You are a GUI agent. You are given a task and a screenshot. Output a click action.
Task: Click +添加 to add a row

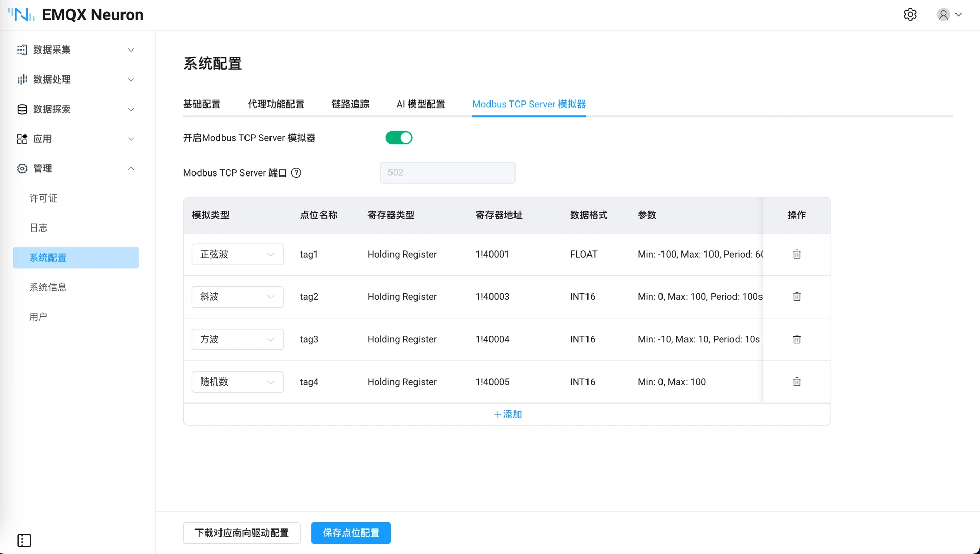pyautogui.click(x=507, y=414)
